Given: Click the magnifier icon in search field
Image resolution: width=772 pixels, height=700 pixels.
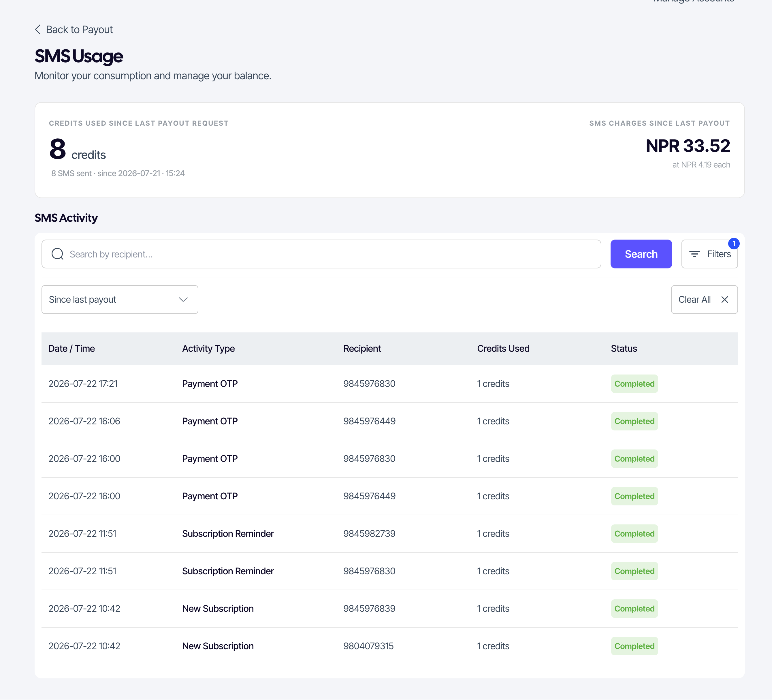Looking at the screenshot, I should (57, 254).
